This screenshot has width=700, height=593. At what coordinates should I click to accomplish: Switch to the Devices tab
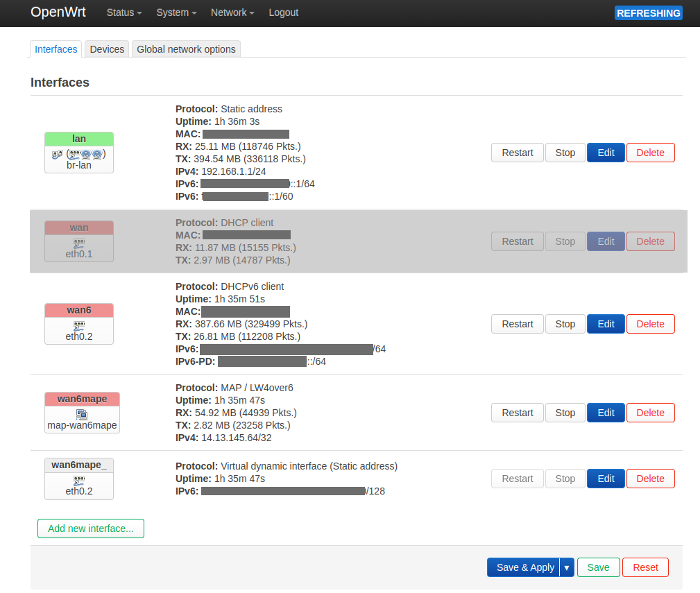[x=107, y=49]
